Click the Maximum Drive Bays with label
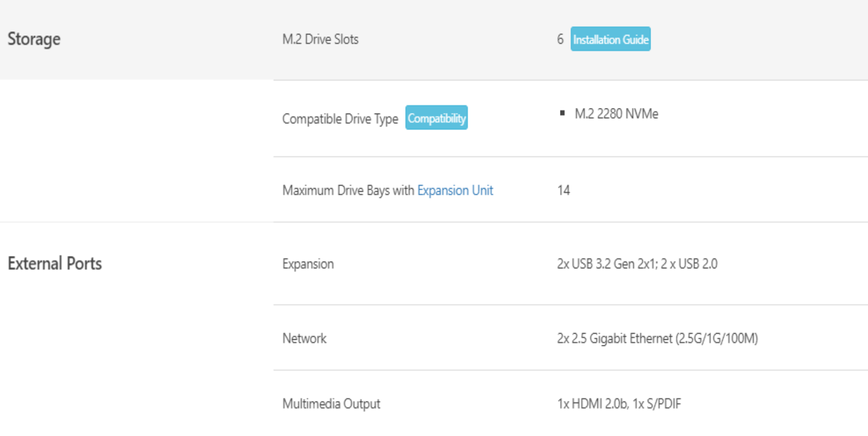868x436 pixels. pos(348,190)
